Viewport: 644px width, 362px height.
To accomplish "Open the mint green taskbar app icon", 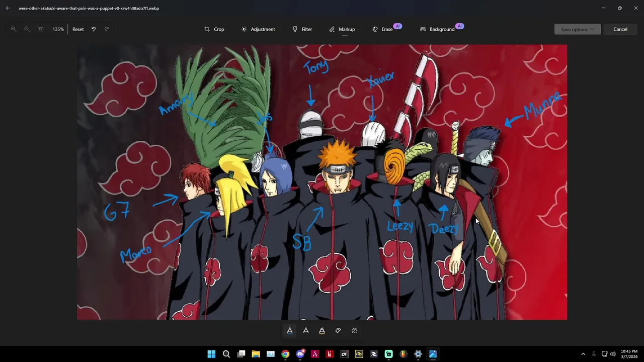I will [x=388, y=354].
